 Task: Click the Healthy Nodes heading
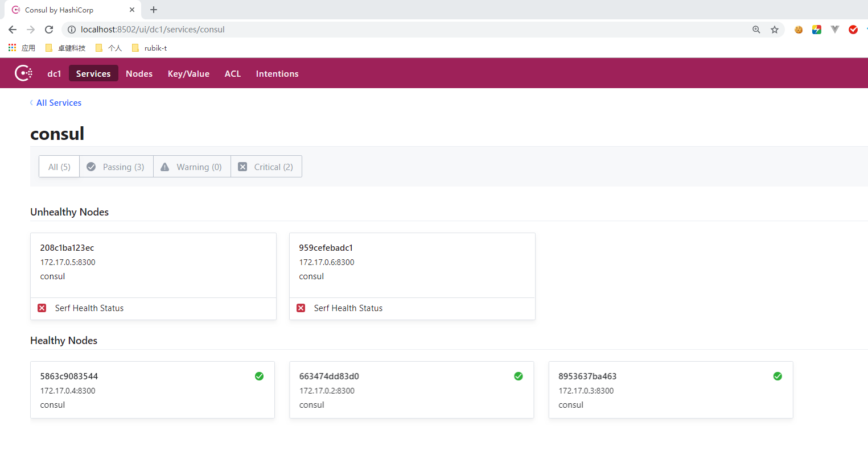tap(64, 341)
